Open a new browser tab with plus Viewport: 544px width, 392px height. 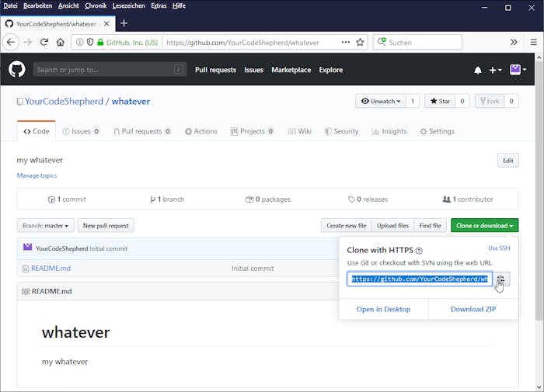(x=124, y=23)
